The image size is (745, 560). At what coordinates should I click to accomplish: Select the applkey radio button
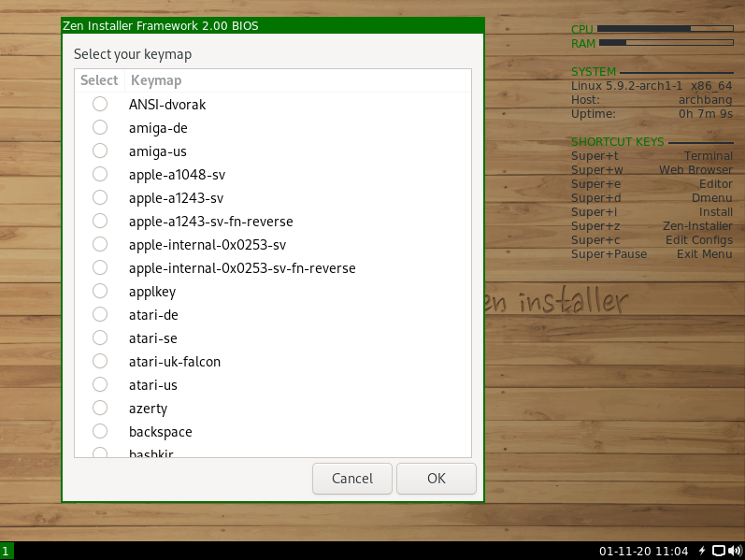(x=100, y=291)
